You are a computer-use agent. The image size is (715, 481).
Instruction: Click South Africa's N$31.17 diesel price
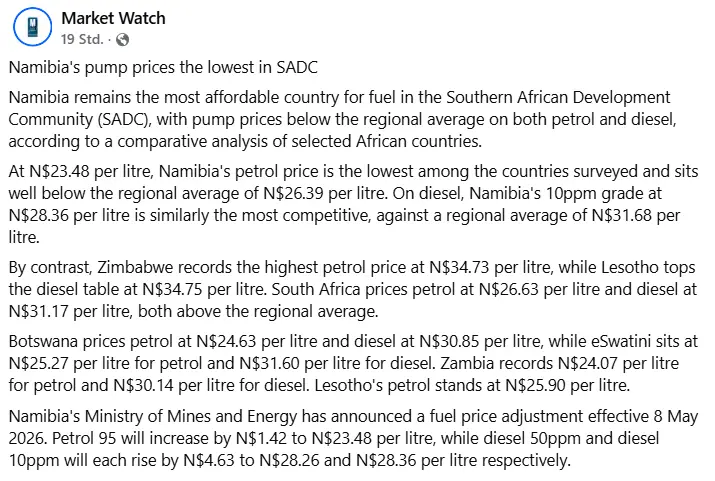click(39, 311)
